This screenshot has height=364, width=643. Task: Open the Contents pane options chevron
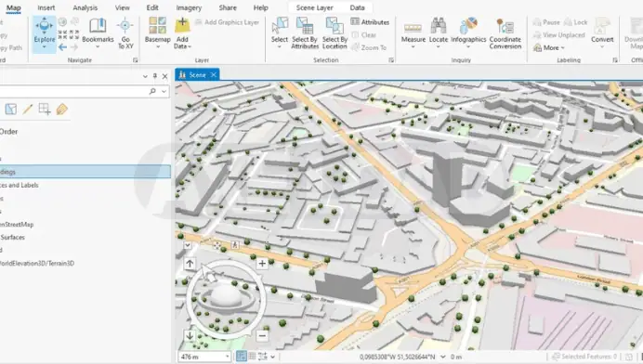click(x=145, y=76)
